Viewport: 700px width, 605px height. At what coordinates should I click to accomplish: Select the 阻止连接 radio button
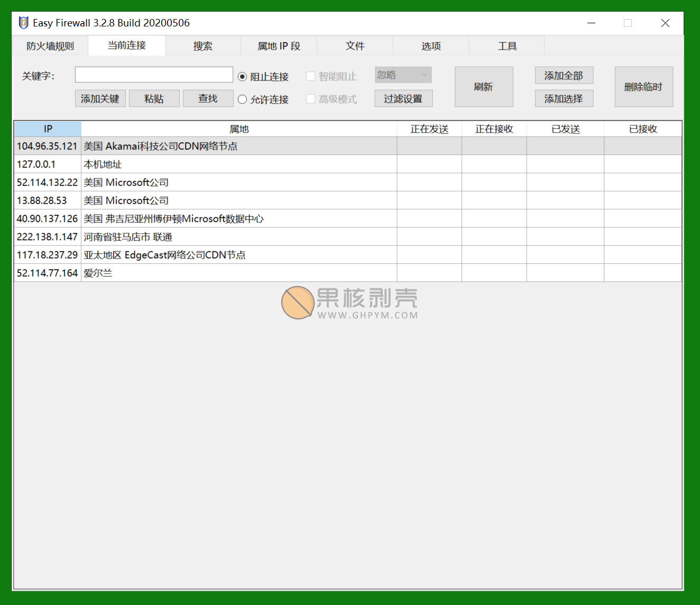[x=243, y=77]
